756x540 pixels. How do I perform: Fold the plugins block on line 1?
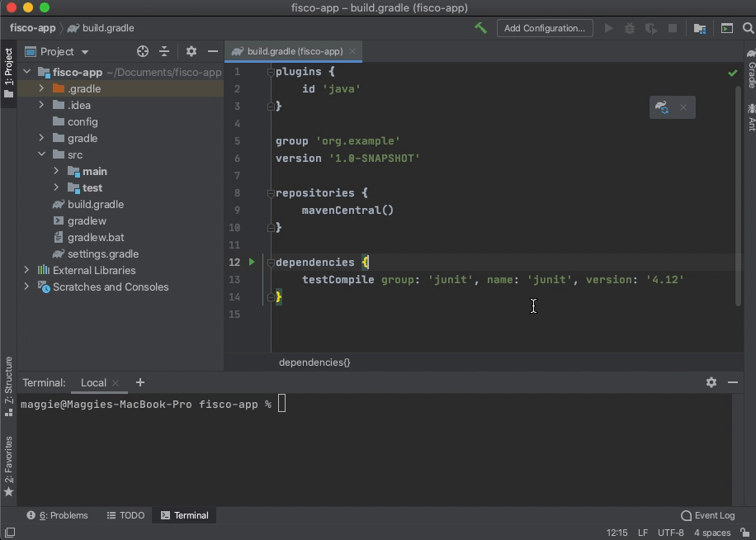tap(271, 72)
